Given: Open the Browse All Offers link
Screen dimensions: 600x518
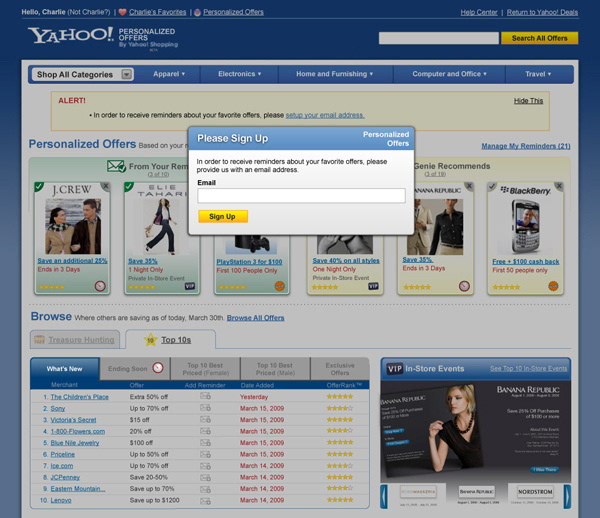Looking at the screenshot, I should [x=255, y=318].
